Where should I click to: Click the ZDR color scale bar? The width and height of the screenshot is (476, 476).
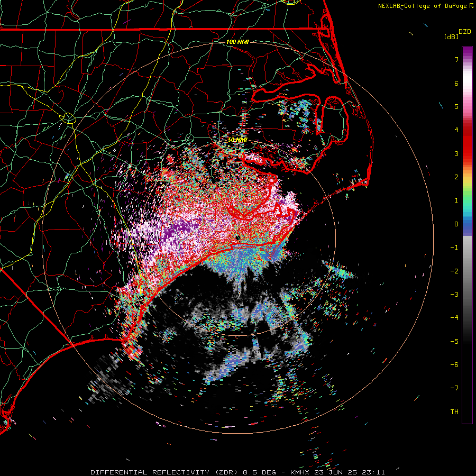[x=467, y=235]
